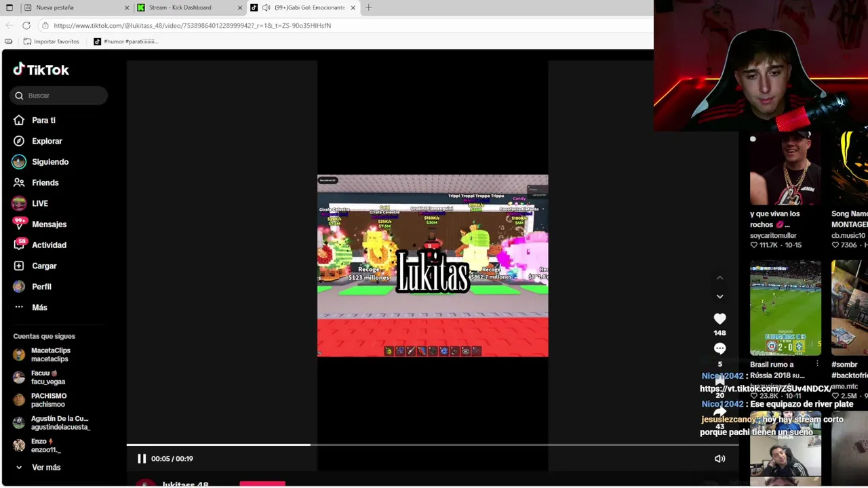The width and height of the screenshot is (868, 488).
Task: Open the Para ti feed
Action: pyautogui.click(x=43, y=120)
